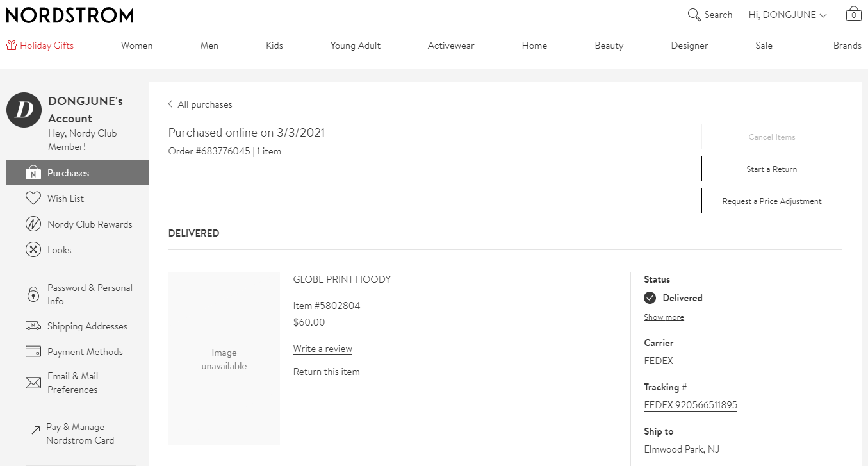Click DONGJUNE's Account heading
This screenshot has height=466, width=868.
tap(85, 110)
